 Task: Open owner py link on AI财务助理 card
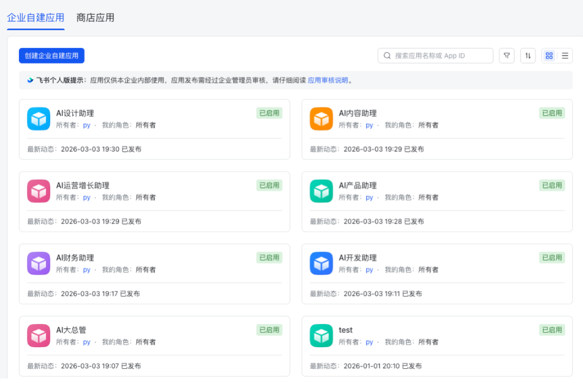tap(86, 269)
